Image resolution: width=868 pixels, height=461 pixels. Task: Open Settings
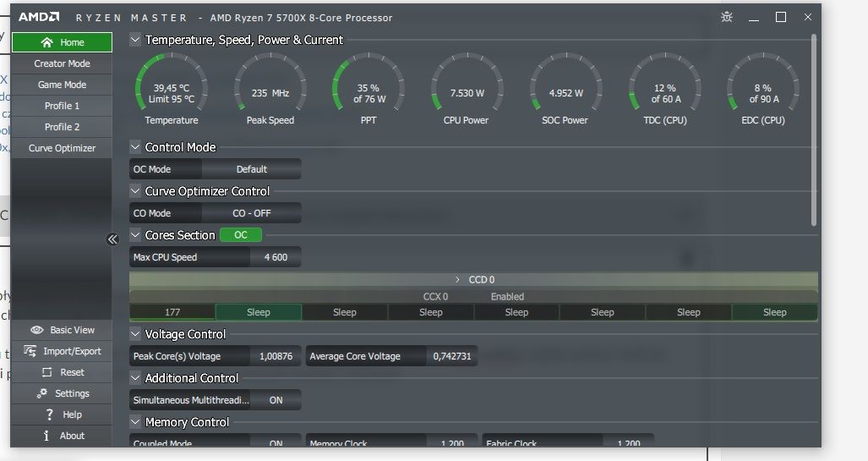tap(62, 393)
